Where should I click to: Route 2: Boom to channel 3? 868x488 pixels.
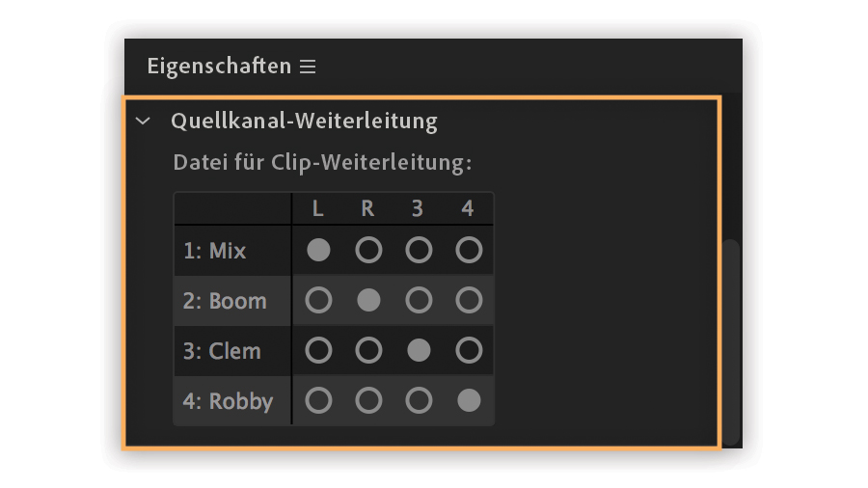[419, 301]
